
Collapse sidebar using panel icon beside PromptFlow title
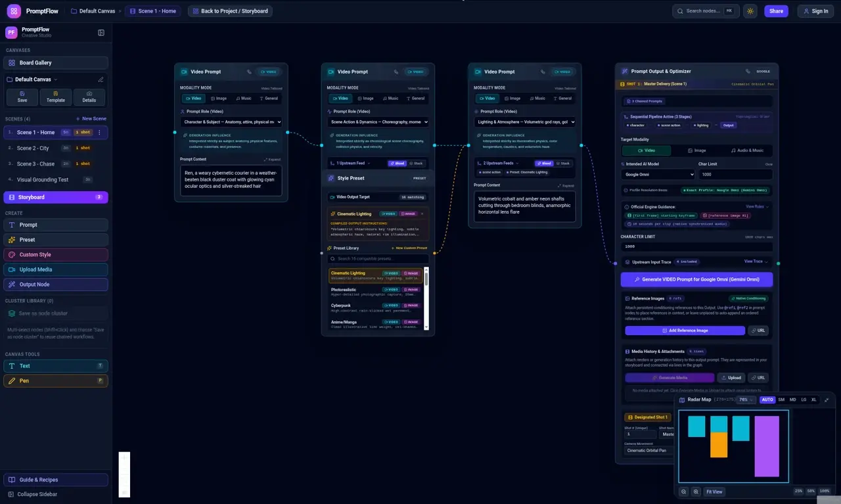click(101, 32)
